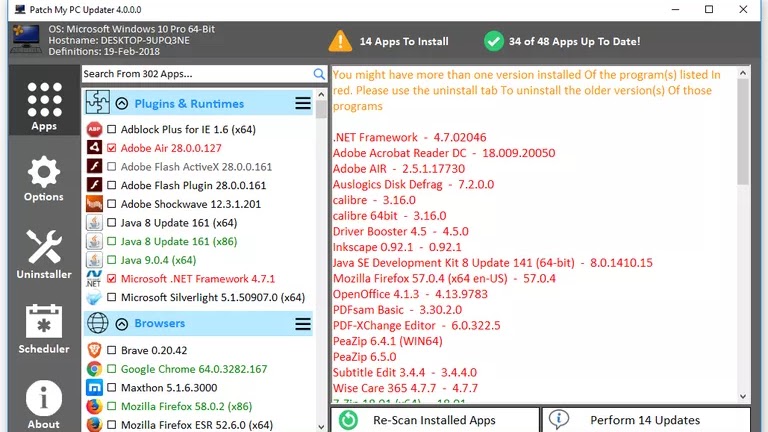Select 'PDF-XChange Editor - 6.0.322.5' line
Image resolution: width=768 pixels, height=432 pixels.
tap(416, 325)
